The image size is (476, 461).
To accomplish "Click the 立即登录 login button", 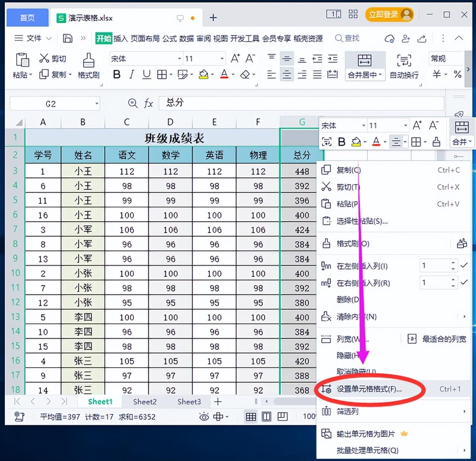I will [x=389, y=14].
